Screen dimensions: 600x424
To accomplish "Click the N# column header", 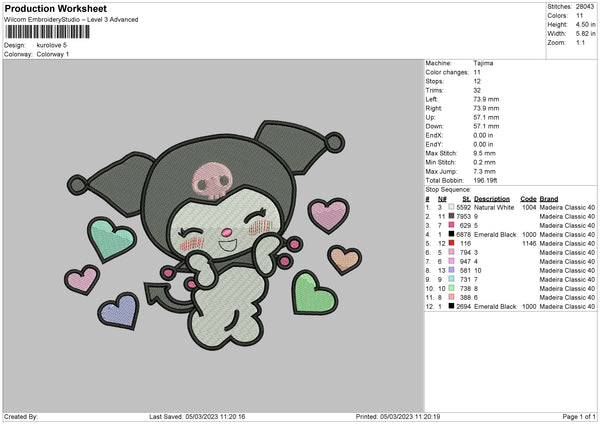I will click(442, 199).
